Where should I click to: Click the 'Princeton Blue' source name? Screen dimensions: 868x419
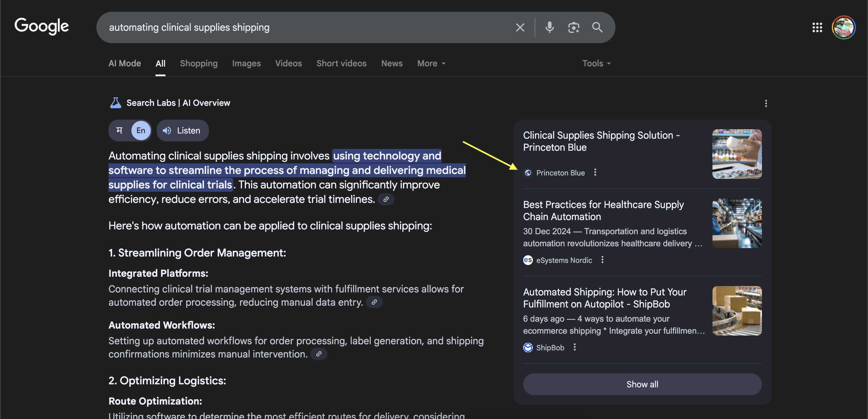[560, 173]
